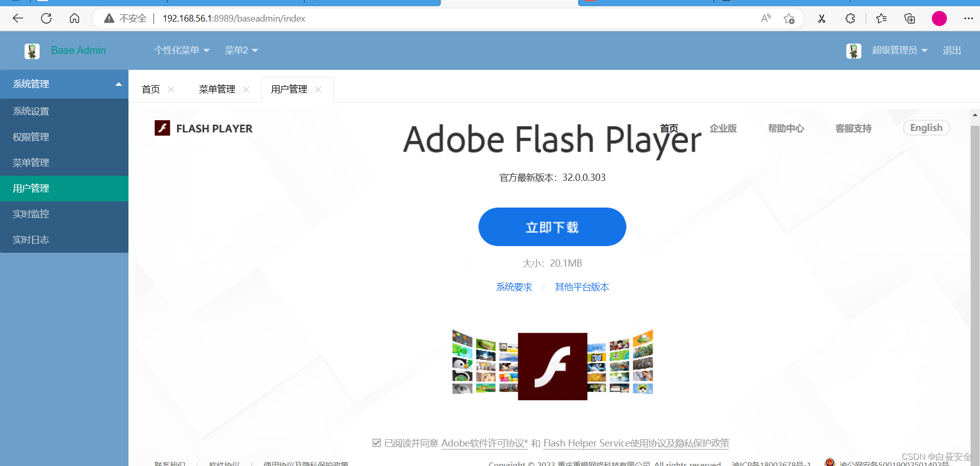Close the 菜单管理 tab with its X
This screenshot has height=466, width=980.
[246, 89]
